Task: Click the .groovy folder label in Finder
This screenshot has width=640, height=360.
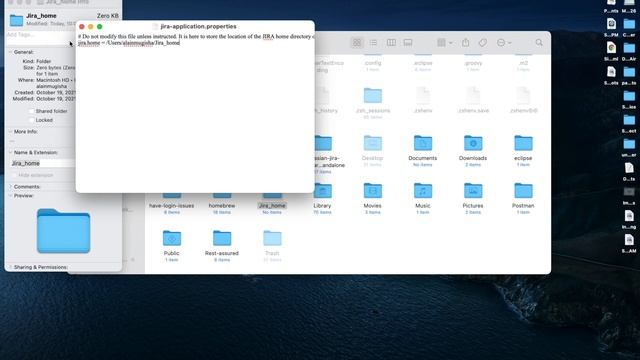Action: point(473,63)
